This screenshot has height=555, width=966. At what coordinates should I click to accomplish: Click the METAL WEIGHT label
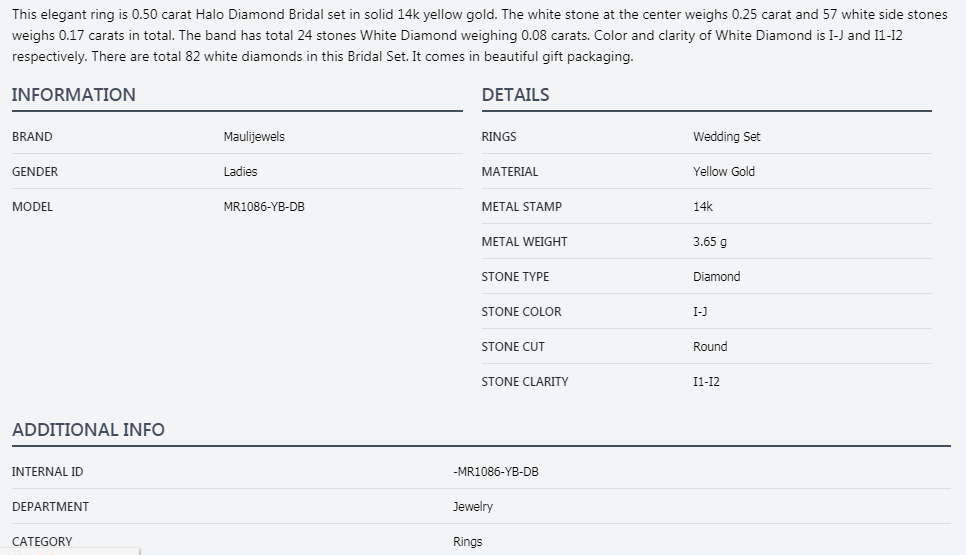[524, 242]
